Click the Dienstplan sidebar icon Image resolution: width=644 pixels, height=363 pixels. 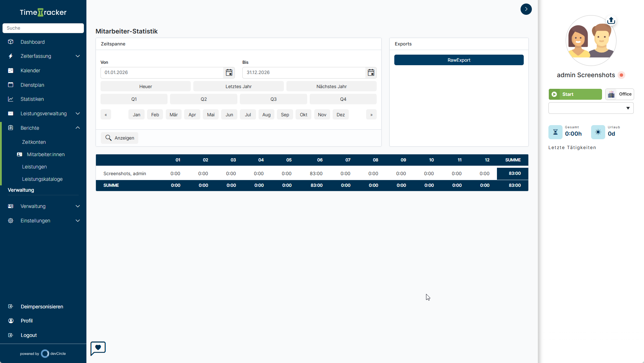click(11, 85)
